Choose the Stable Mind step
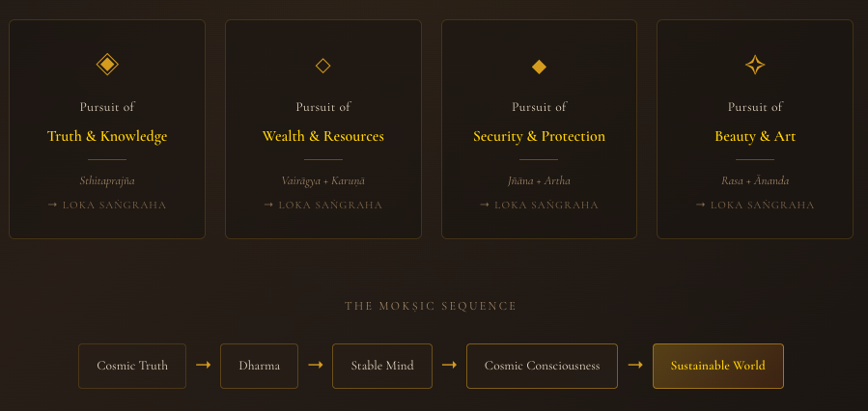This screenshot has height=411, width=868. [x=382, y=366]
